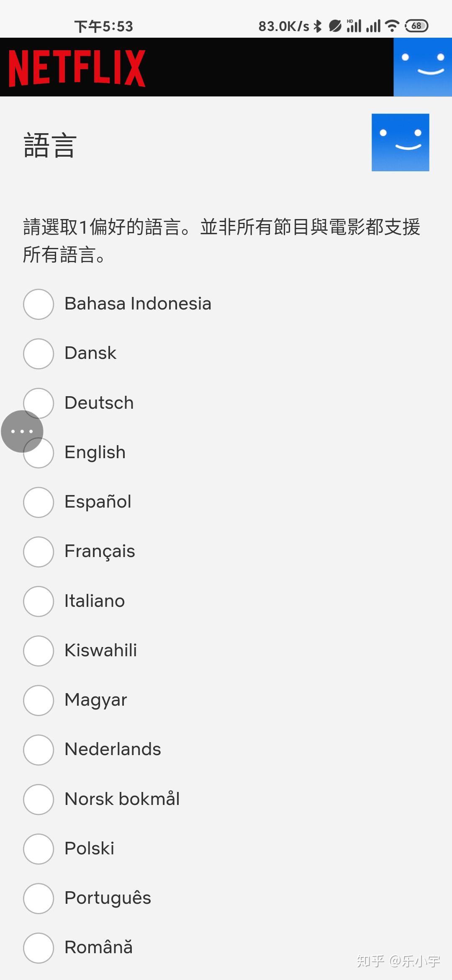Tap the floating three-dots assistive button
The width and height of the screenshot is (452, 980).
point(22,431)
